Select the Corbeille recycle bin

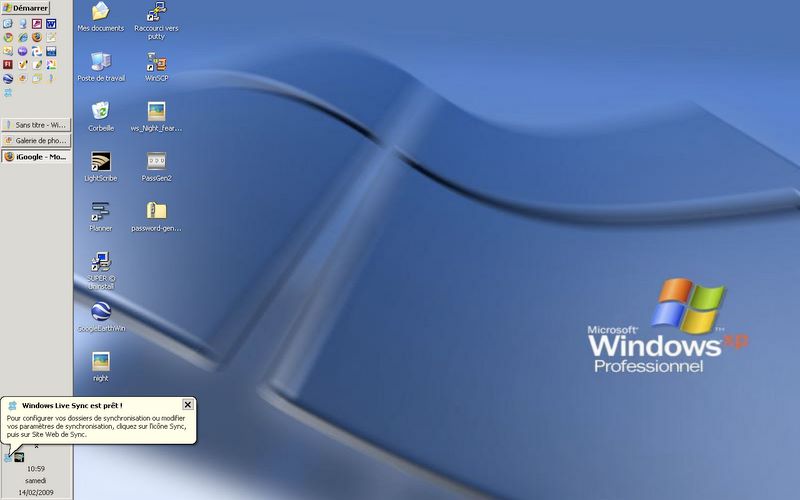(x=101, y=117)
